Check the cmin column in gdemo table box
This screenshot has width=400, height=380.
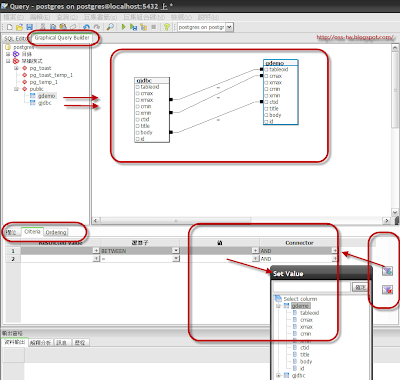(266, 89)
